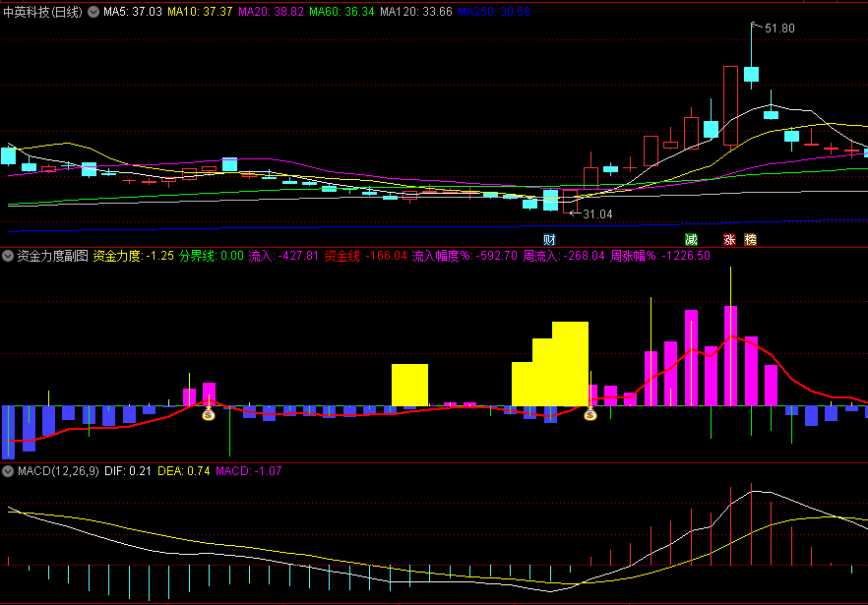Screen dimensions: 868x605
Task: Click the 财 event marker icon
Action: click(549, 240)
